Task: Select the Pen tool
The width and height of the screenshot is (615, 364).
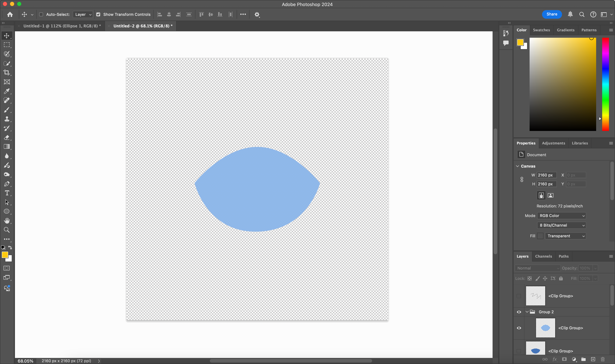Action: click(7, 184)
